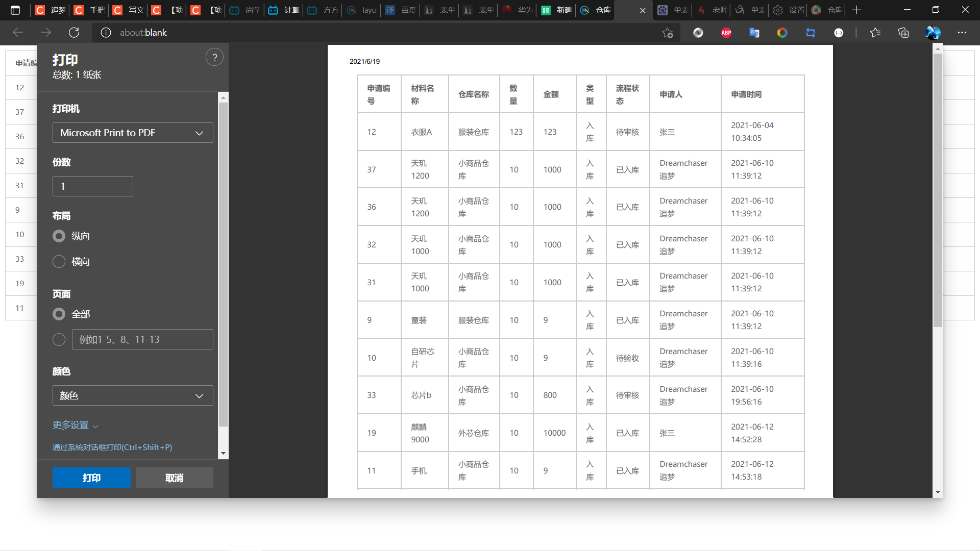Image resolution: width=980 pixels, height=551 pixels.
Task: Expand 更多设置 more settings
Action: (75, 425)
